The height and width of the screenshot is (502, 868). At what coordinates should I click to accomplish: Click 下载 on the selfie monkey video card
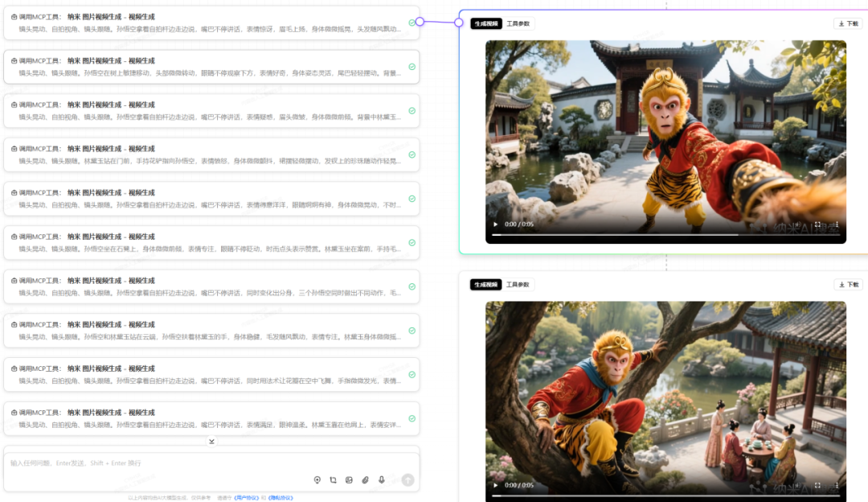pos(848,24)
